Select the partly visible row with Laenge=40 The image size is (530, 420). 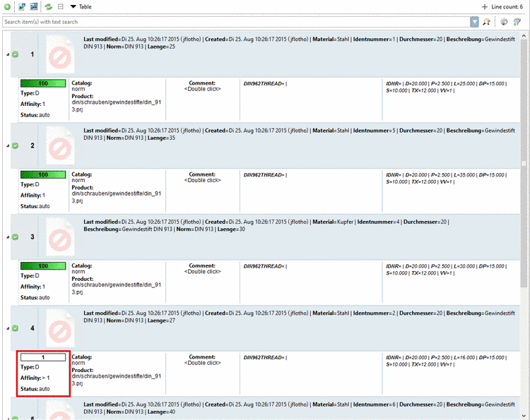click(265, 409)
